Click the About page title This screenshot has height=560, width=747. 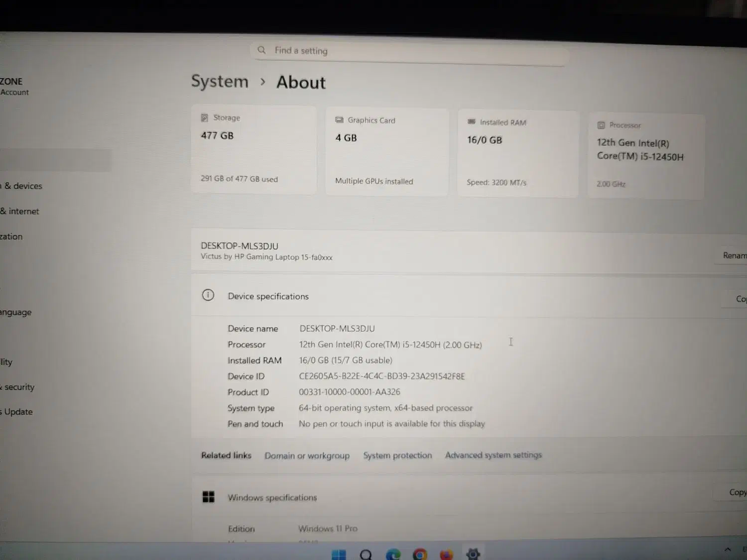(x=301, y=82)
